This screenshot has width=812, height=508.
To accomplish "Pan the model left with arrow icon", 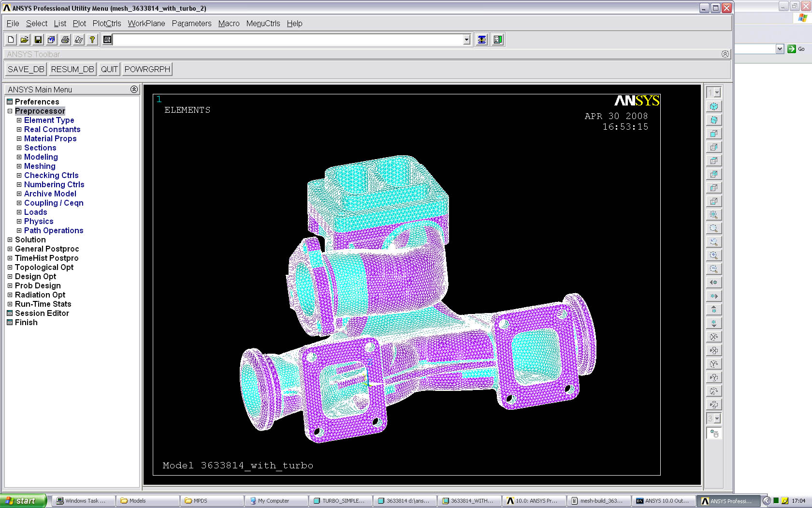I will pos(714,283).
